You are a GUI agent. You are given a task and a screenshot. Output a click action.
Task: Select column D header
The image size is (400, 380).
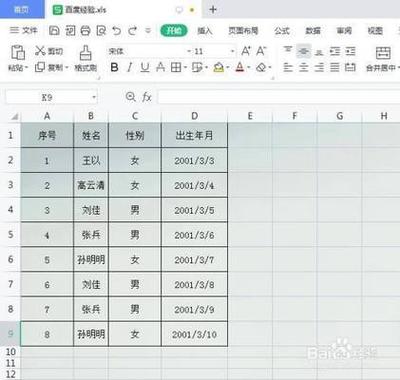pyautogui.click(x=194, y=116)
